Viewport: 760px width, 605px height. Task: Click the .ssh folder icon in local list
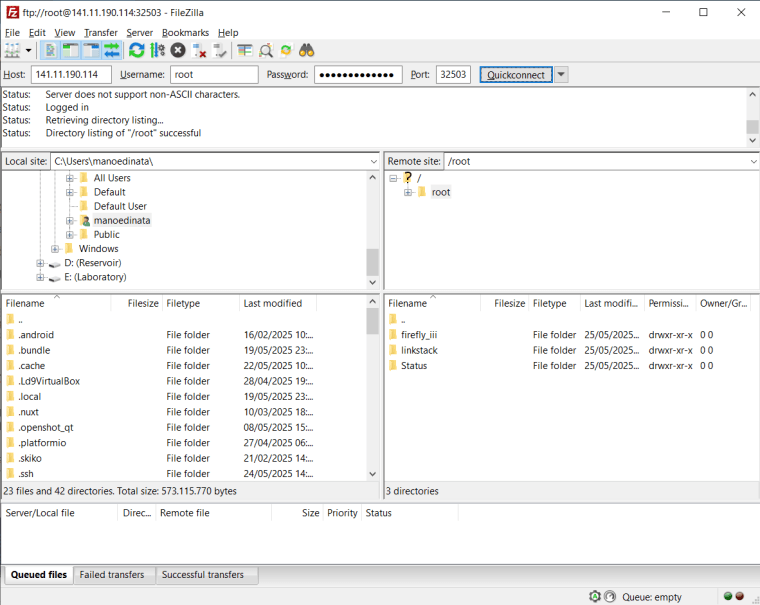11,474
